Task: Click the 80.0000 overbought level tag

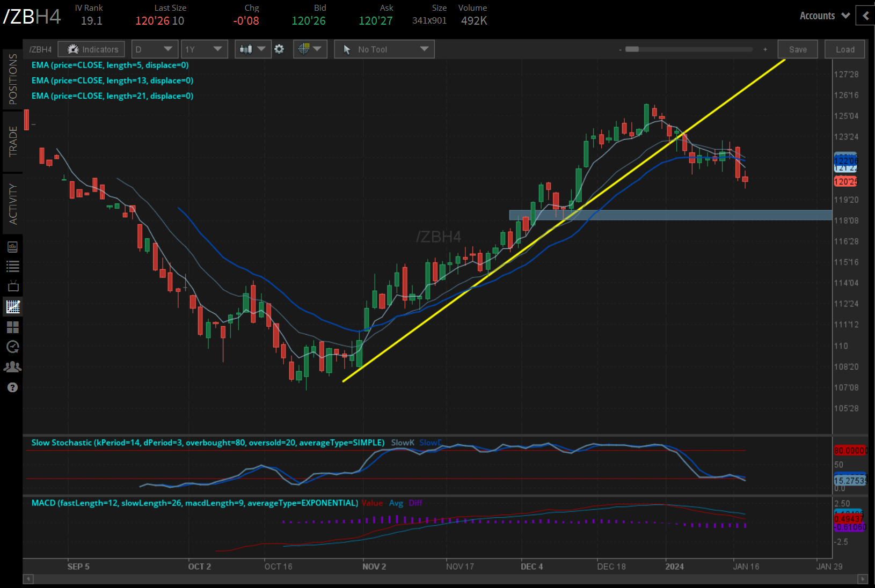Action: [x=850, y=451]
